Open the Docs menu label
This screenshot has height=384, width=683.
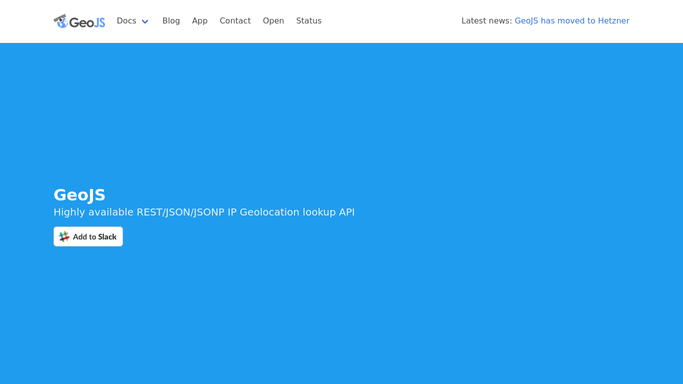pos(126,21)
